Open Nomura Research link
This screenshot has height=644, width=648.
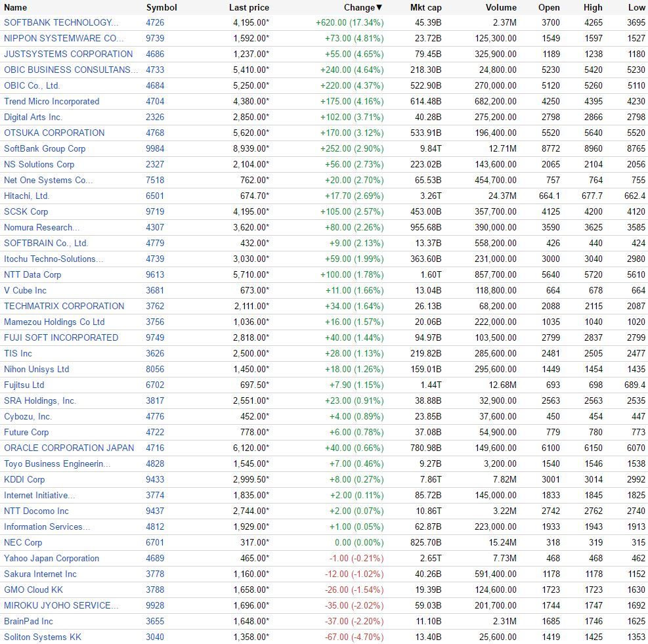click(42, 227)
